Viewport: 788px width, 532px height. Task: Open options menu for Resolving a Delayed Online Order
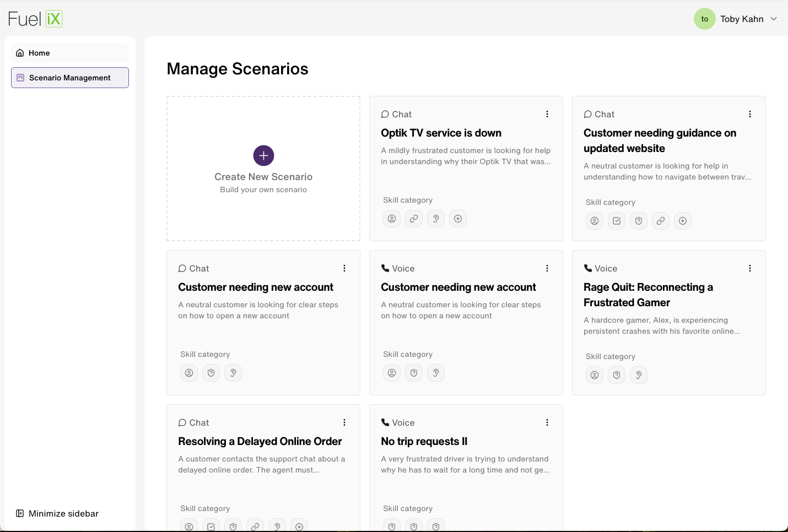click(x=344, y=422)
